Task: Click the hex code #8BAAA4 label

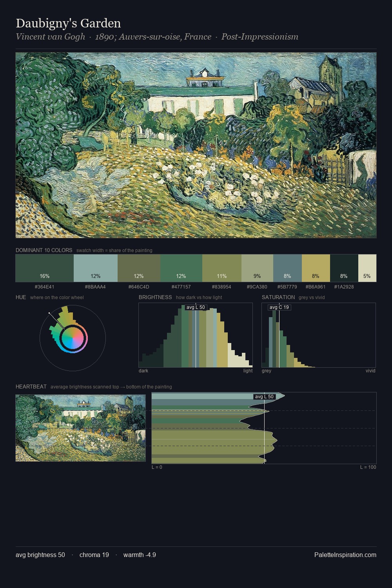Action: [x=96, y=287]
